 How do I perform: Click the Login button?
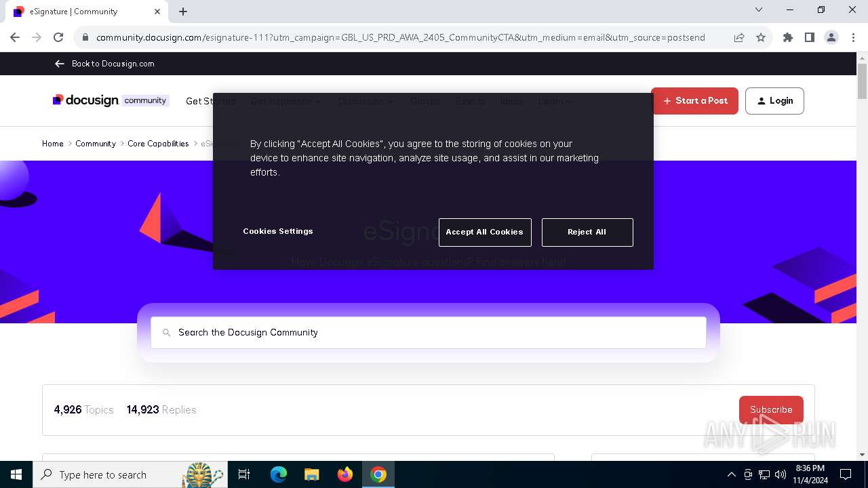tap(774, 101)
